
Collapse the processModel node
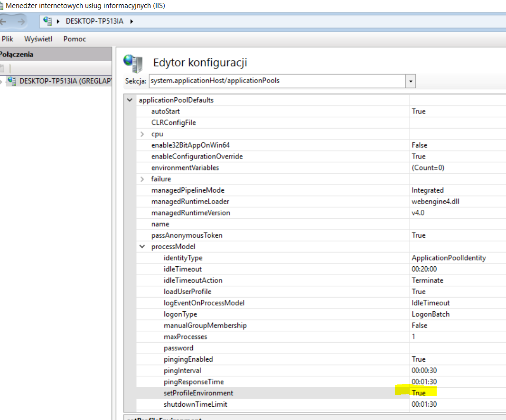pyautogui.click(x=142, y=247)
